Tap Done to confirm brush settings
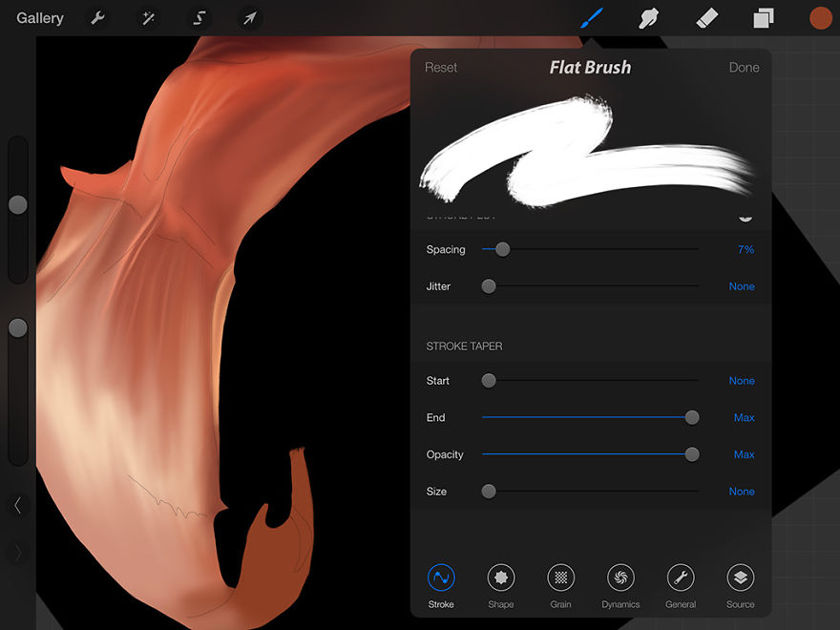The width and height of the screenshot is (840, 630). coord(744,67)
